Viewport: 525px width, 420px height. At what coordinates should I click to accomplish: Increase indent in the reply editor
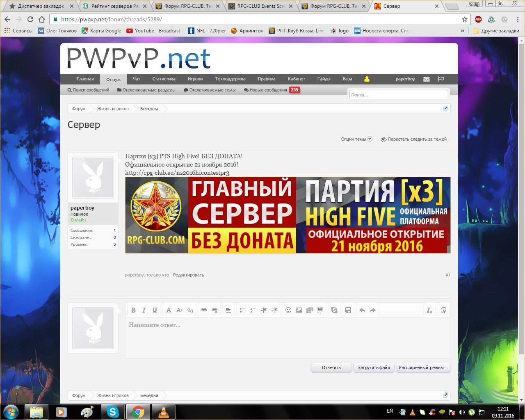pyautogui.click(x=274, y=310)
